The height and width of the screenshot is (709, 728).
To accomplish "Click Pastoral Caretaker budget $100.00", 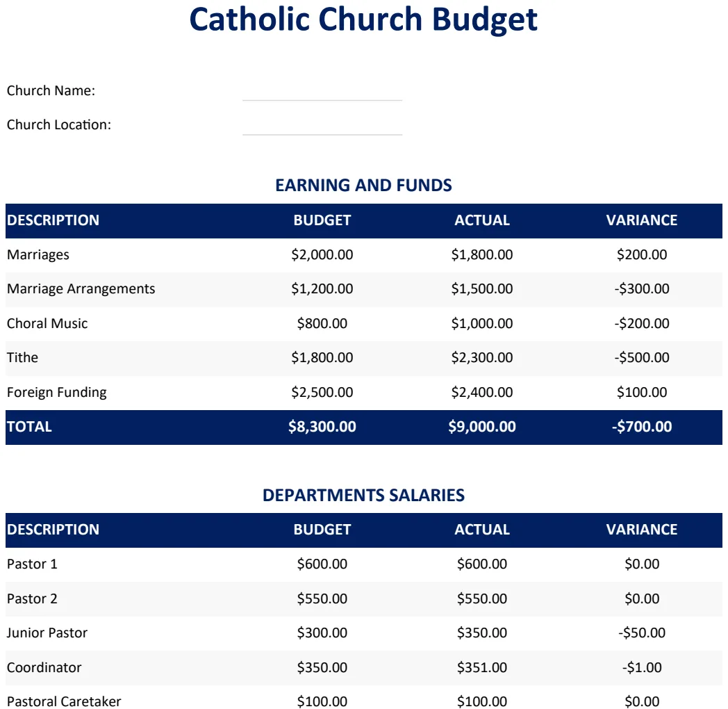I will point(322,701).
